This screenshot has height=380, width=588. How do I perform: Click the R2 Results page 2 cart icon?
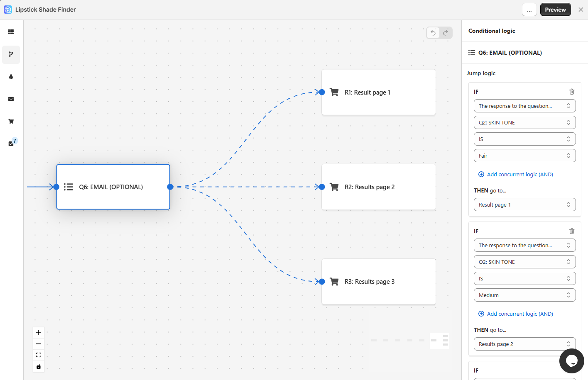tap(334, 187)
